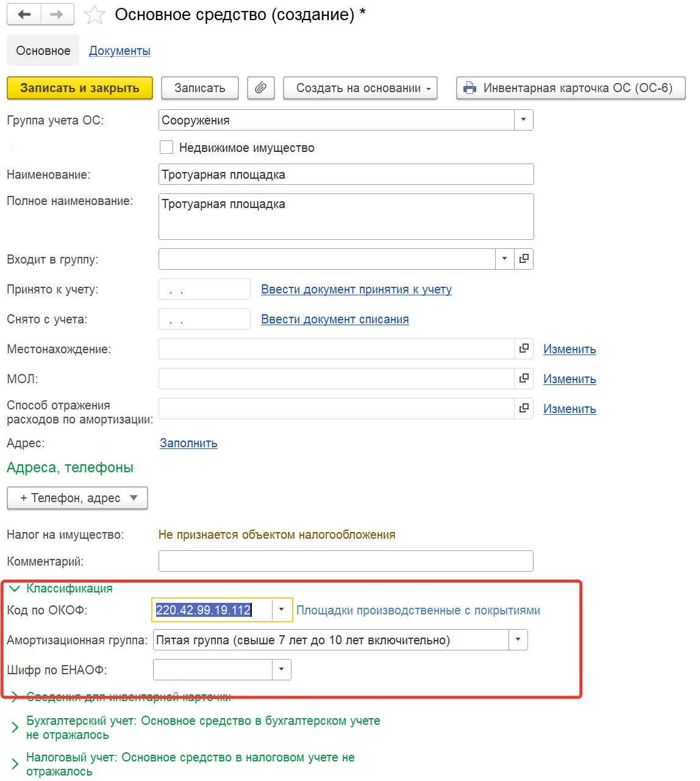
Task: Switch to the Документы tab
Action: (x=120, y=51)
